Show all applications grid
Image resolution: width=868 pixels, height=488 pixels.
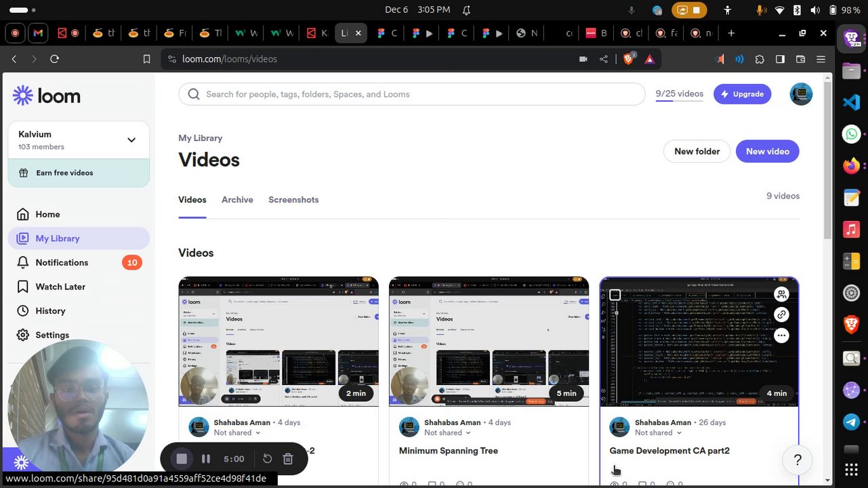[x=852, y=468]
